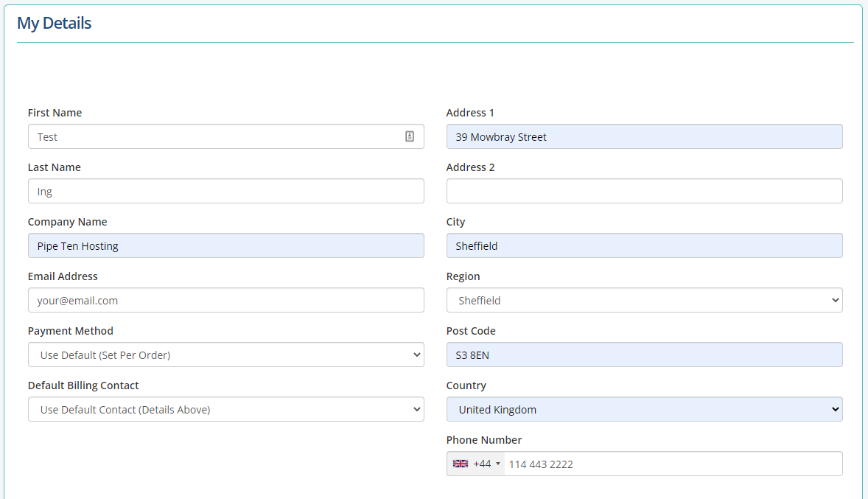The height and width of the screenshot is (499, 868).
Task: Open the Default Billing Contact dropdown
Action: click(225, 409)
